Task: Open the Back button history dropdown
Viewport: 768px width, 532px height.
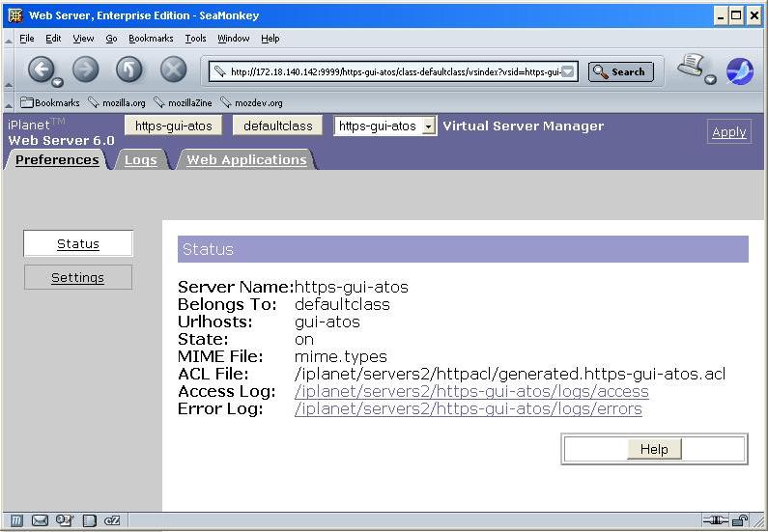Action: click(58, 82)
